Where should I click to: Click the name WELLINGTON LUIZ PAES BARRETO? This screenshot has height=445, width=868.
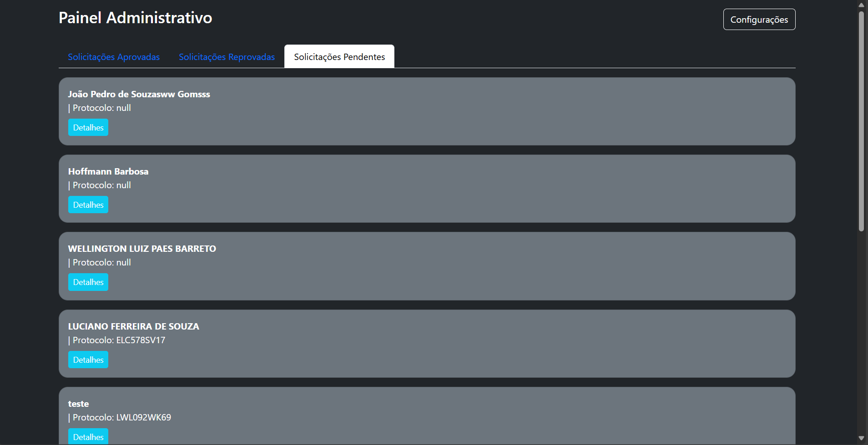(x=142, y=249)
